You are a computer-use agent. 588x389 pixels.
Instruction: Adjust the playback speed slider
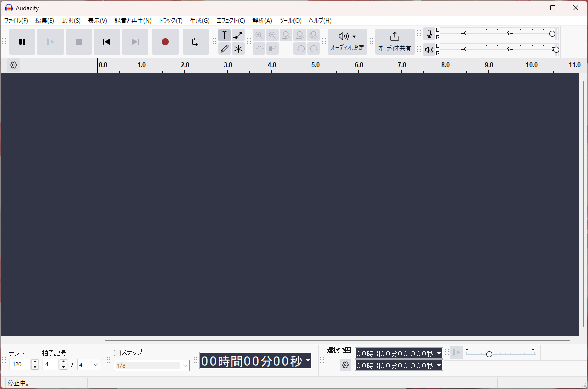[x=489, y=353]
